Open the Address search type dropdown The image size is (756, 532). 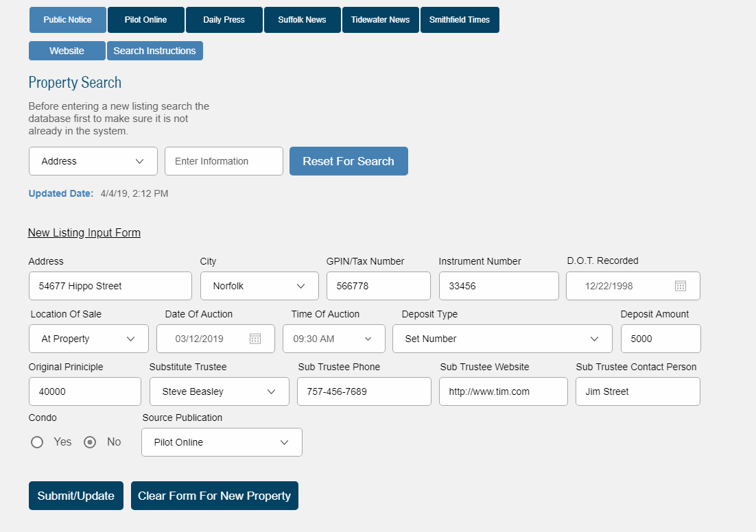tap(93, 161)
